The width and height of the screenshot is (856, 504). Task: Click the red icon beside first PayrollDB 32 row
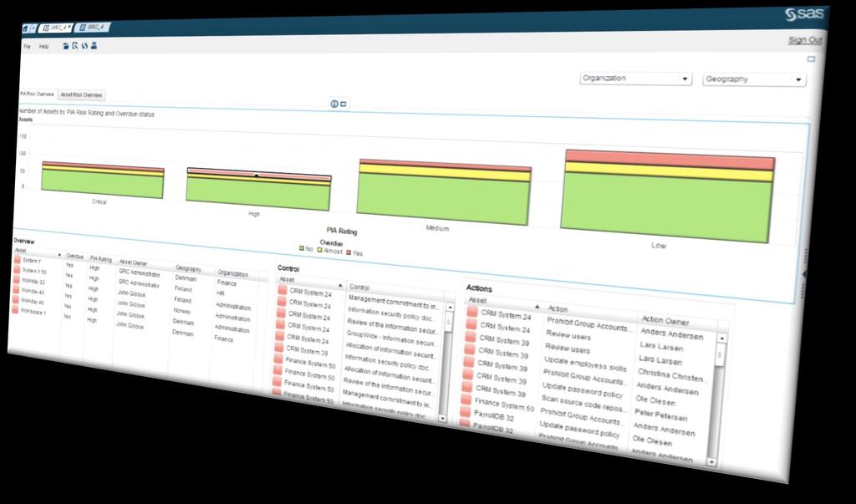(465, 412)
